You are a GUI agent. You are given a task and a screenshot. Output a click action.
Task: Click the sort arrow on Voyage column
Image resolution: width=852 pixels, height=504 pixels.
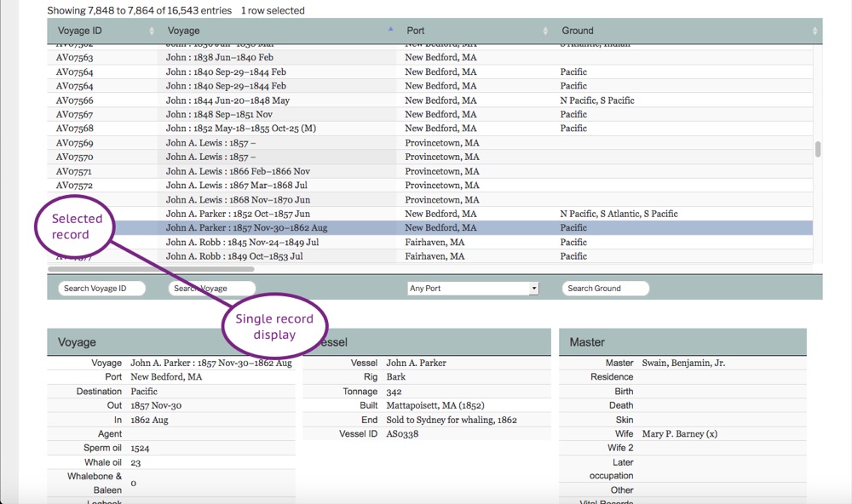coord(390,31)
